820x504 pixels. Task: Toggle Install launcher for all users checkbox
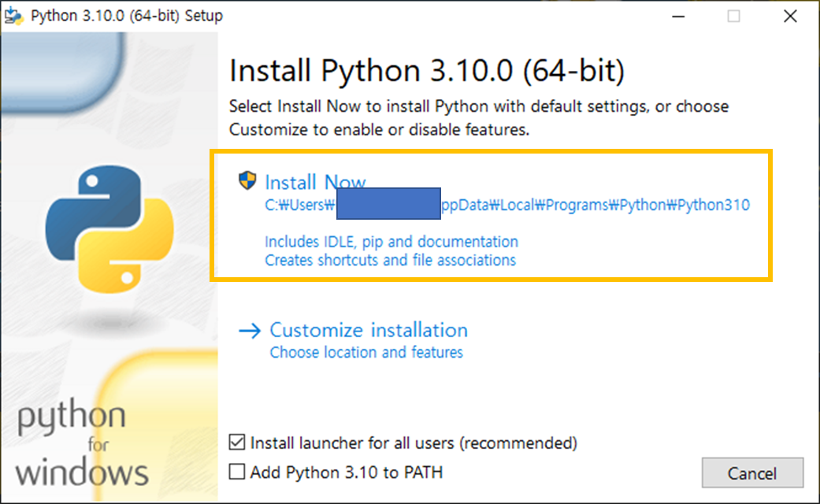pos(237,443)
